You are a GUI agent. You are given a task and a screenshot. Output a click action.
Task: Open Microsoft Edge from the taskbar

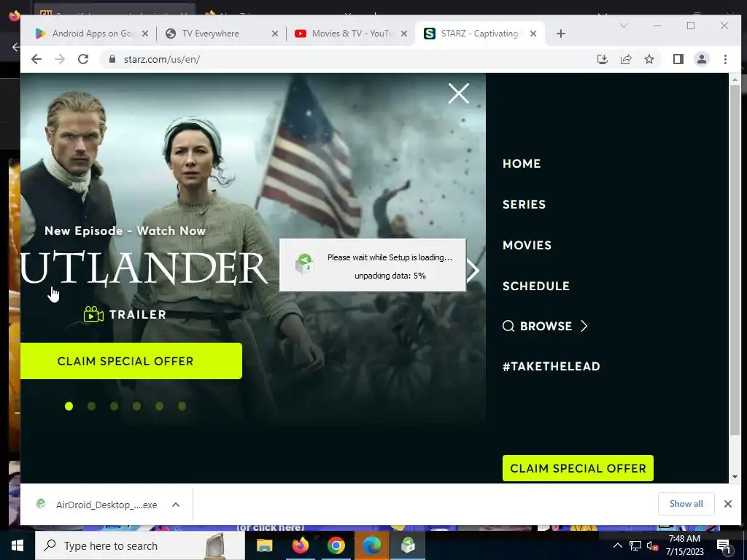tap(371, 545)
